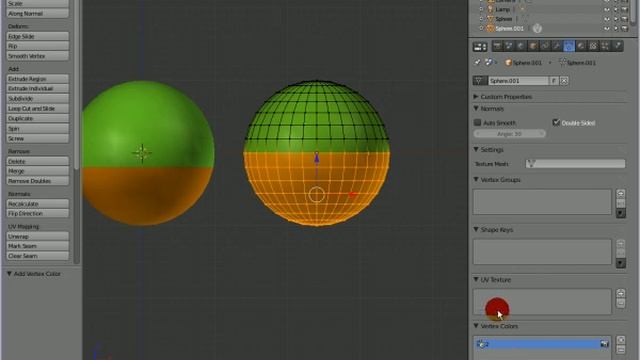Image resolution: width=640 pixels, height=360 pixels.
Task: Switch to the World properties tab
Action: (x=520, y=46)
